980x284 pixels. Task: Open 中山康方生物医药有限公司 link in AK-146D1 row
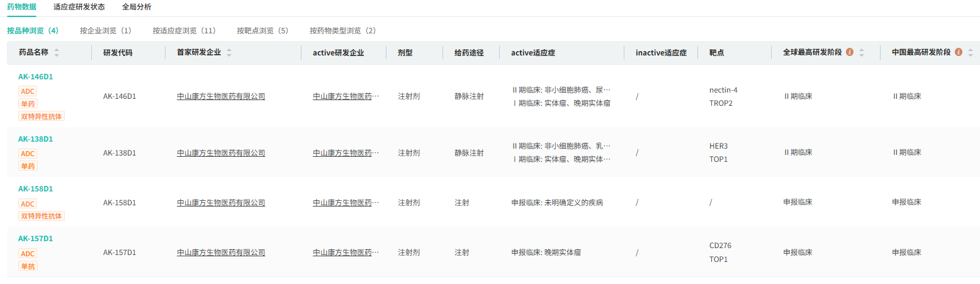(221, 96)
